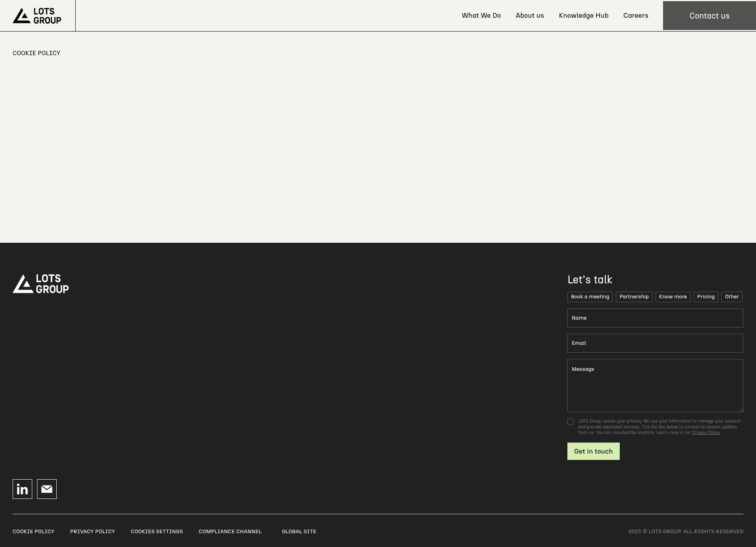This screenshot has width=756, height=547.
Task: Select the Partnership option
Action: [x=634, y=297]
